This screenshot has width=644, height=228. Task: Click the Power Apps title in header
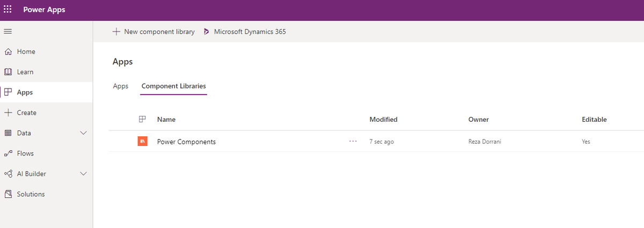pos(45,10)
